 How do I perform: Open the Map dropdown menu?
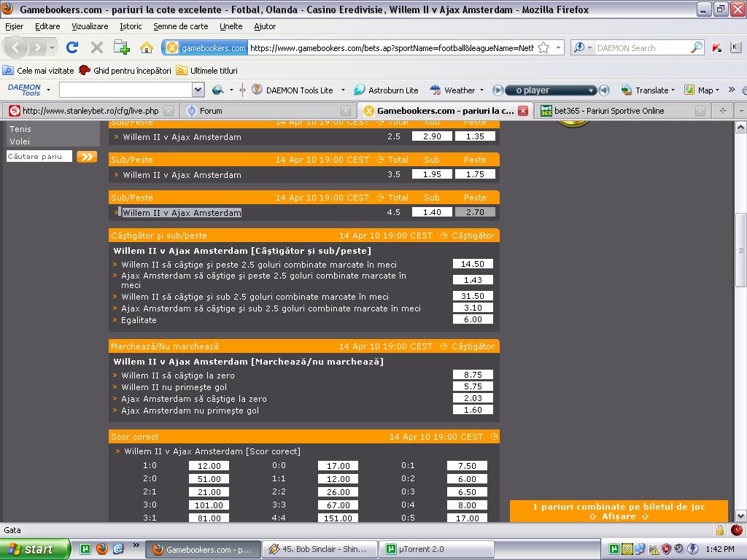tap(717, 90)
